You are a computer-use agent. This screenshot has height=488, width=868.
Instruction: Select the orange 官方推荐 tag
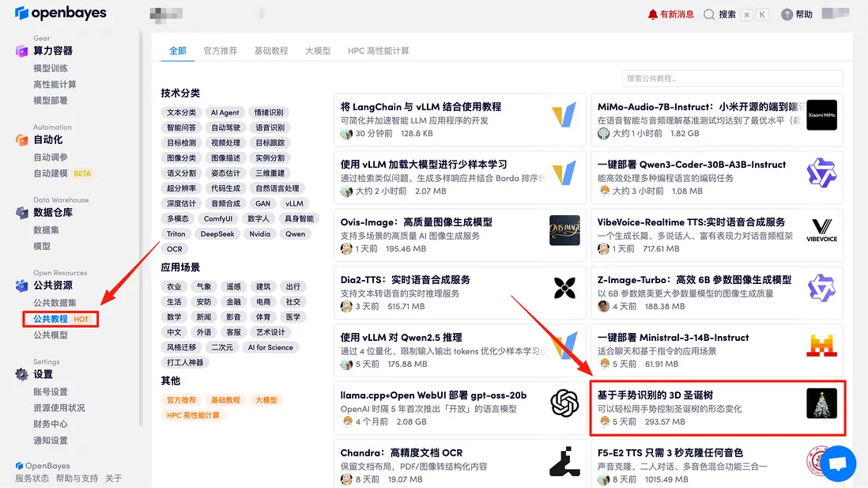pos(182,400)
